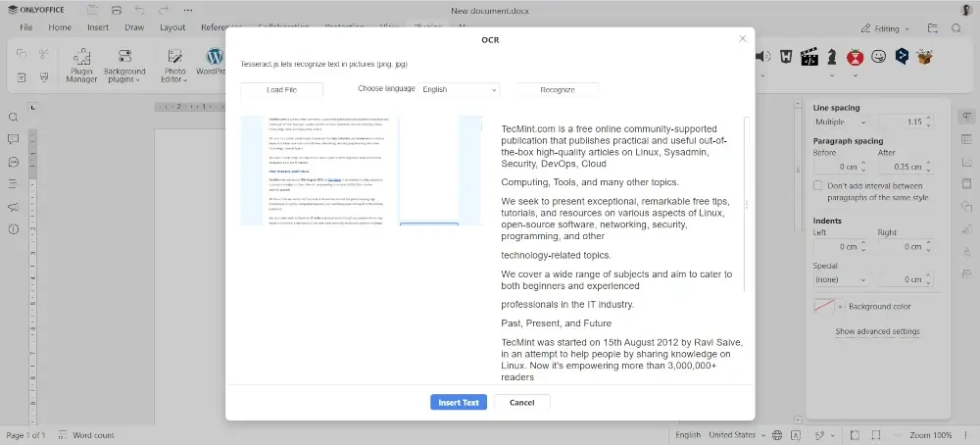Click the chess knight plugin icon
The image size is (980, 445).
(x=832, y=57)
